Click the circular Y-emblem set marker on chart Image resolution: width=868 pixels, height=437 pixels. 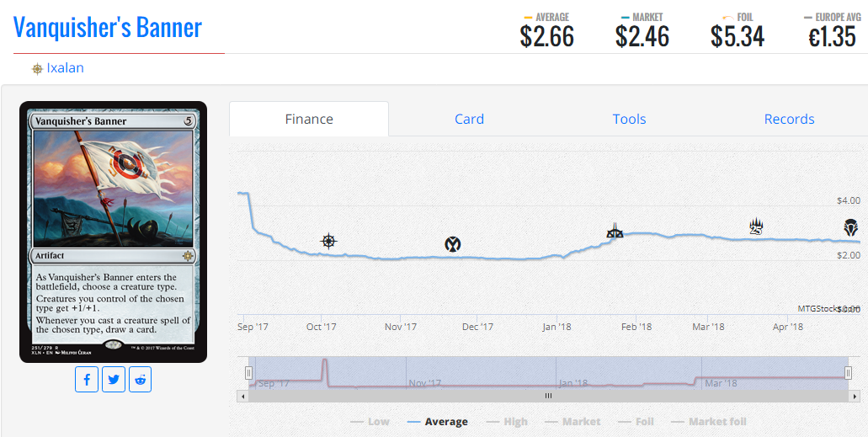pos(453,244)
